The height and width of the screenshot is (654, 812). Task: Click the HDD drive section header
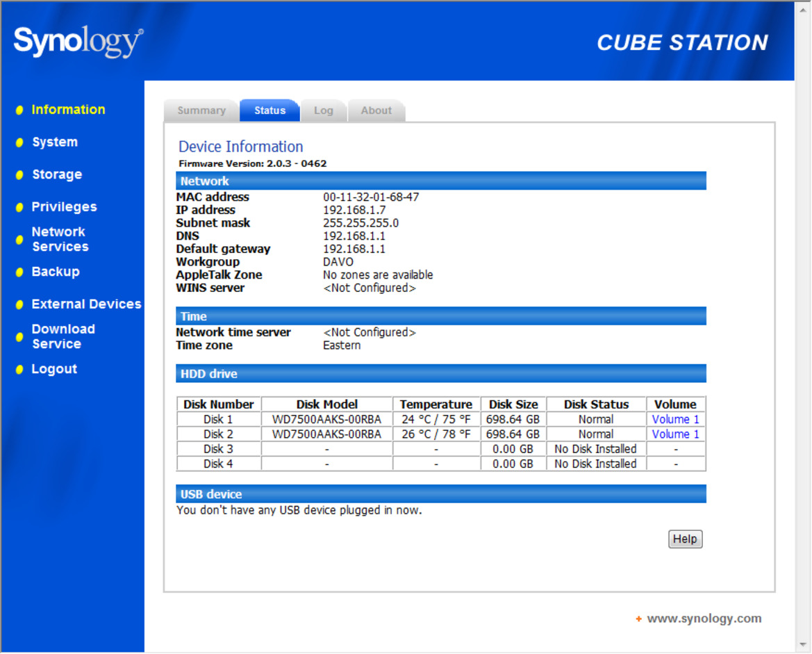point(440,374)
